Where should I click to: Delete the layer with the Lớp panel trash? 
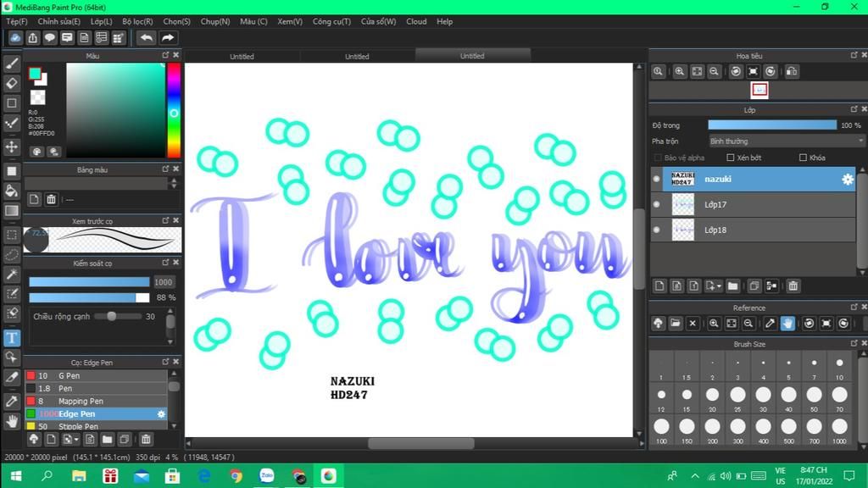click(x=793, y=286)
